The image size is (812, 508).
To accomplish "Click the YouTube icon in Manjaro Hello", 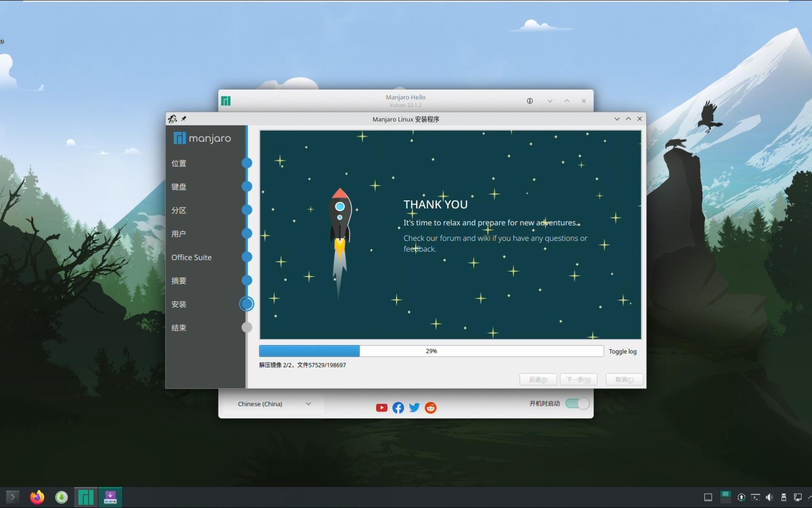I will [x=382, y=408].
